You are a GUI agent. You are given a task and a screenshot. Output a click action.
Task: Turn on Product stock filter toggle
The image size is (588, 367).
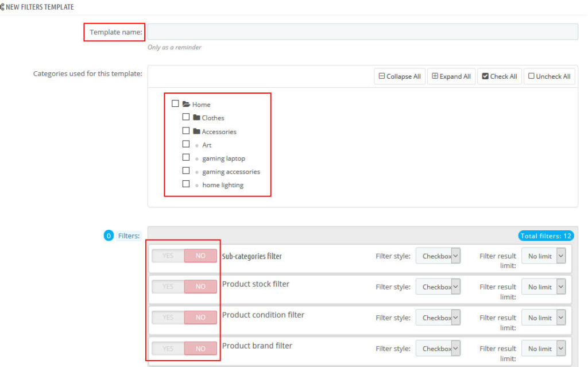tap(168, 287)
